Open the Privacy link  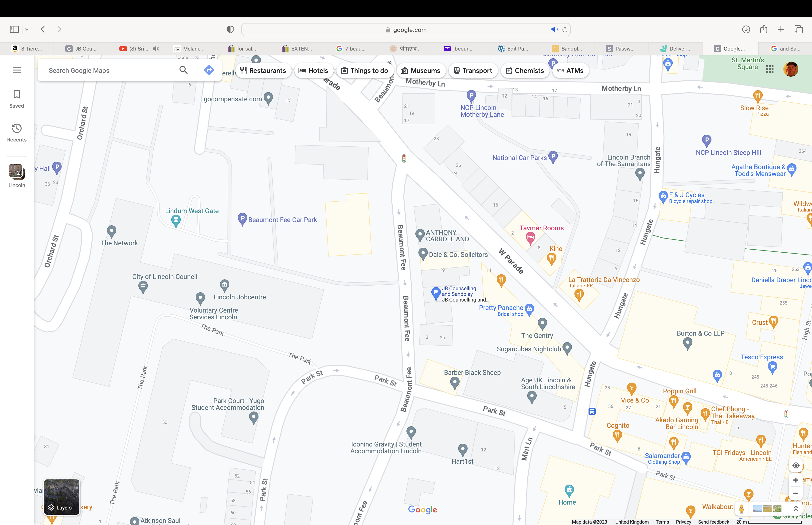click(683, 521)
